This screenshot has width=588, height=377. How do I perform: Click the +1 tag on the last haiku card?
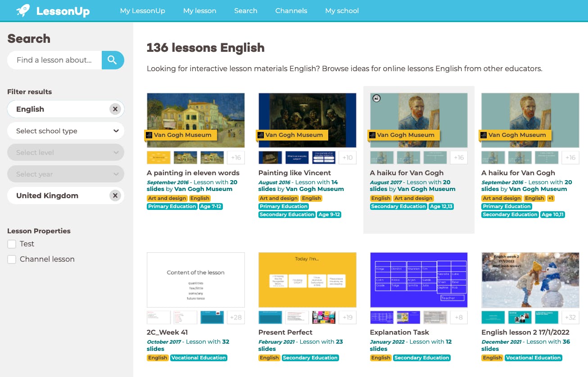pyautogui.click(x=551, y=199)
